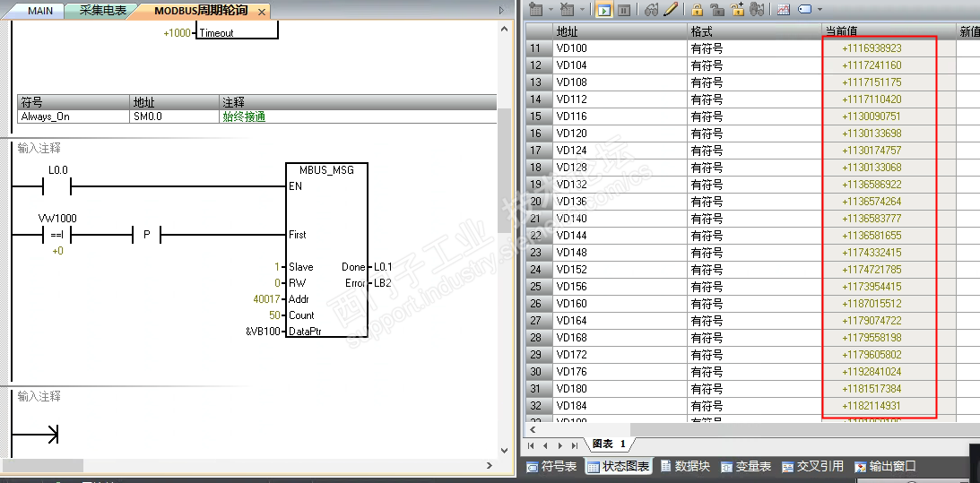Go to first chart tab arrow
The width and height of the screenshot is (980, 483).
(532, 445)
